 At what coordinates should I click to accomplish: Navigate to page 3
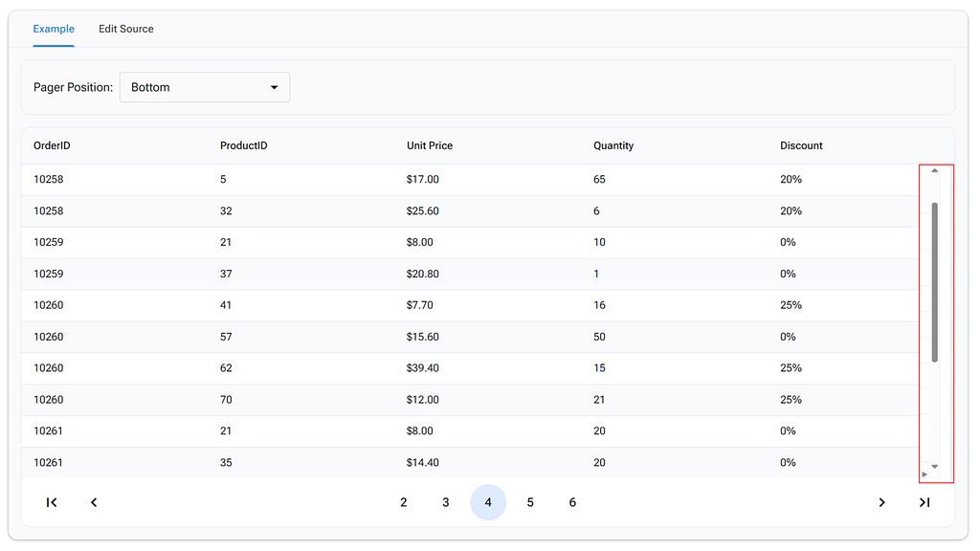coord(445,502)
